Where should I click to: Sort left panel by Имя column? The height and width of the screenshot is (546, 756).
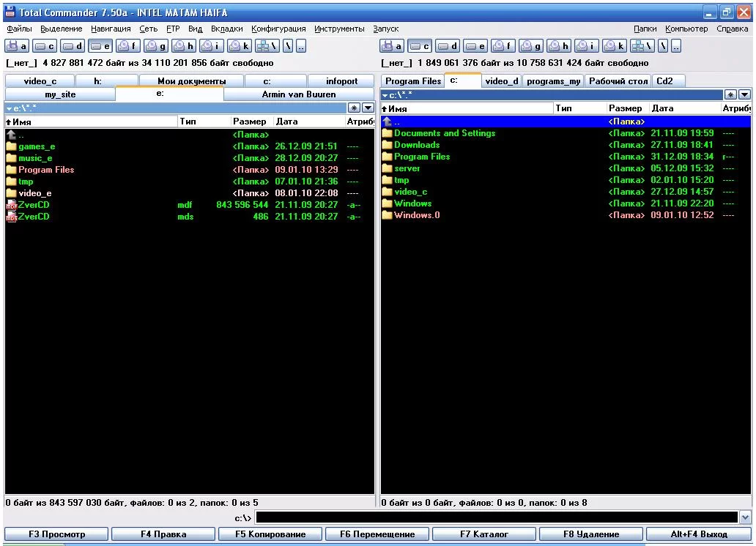coord(91,121)
